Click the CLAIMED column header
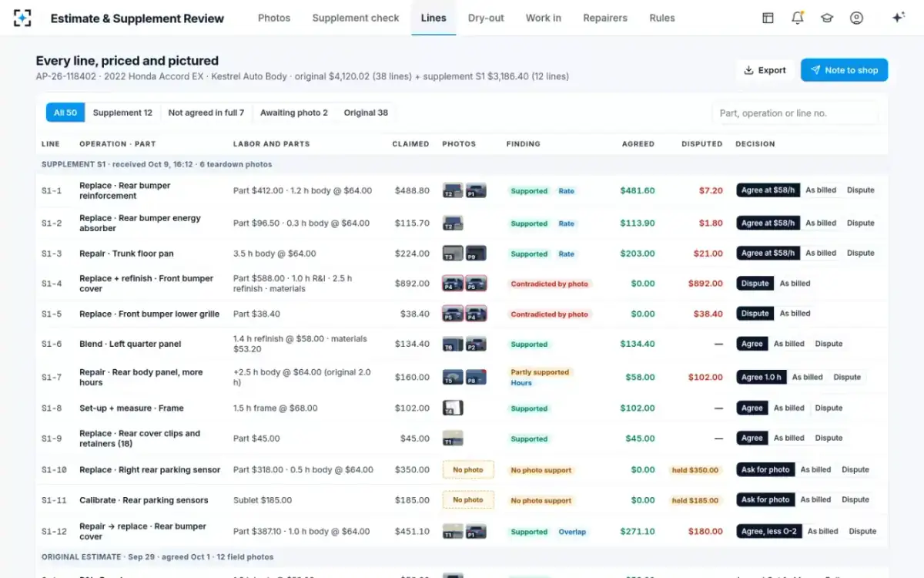Image resolution: width=924 pixels, height=578 pixels. [x=410, y=144]
